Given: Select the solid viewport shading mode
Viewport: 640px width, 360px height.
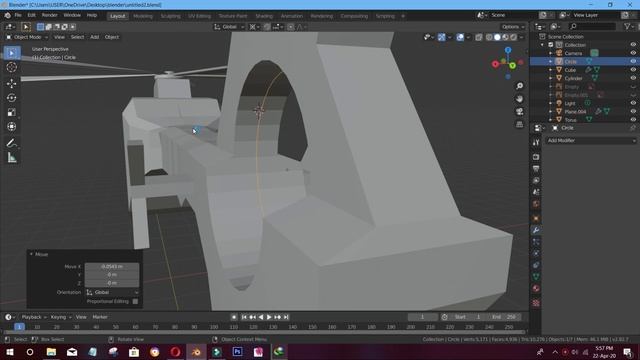Looking at the screenshot, I should coord(497,37).
